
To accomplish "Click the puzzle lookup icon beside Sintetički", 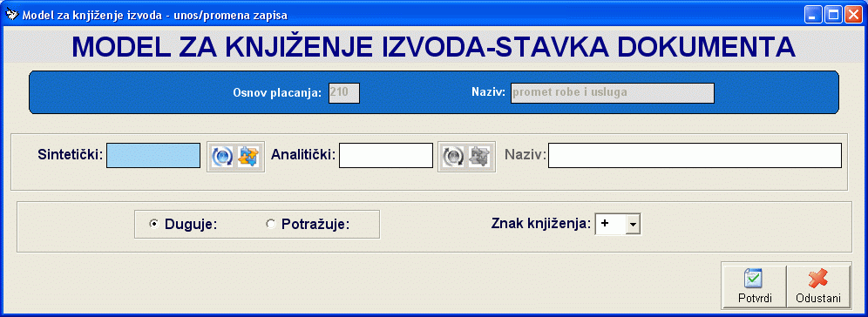I will (248, 157).
